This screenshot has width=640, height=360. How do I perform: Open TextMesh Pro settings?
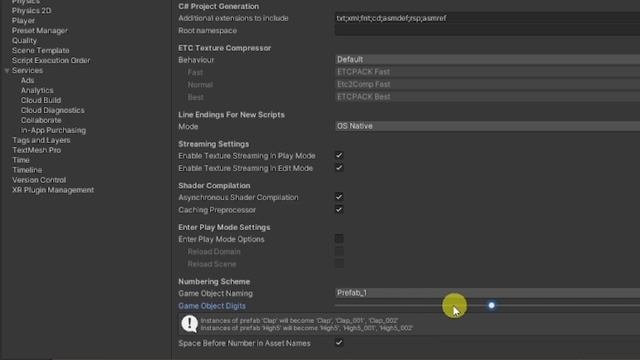click(x=36, y=150)
